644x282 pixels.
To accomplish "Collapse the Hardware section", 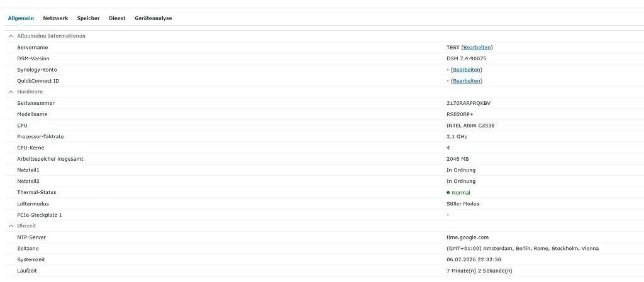I will point(11,92).
